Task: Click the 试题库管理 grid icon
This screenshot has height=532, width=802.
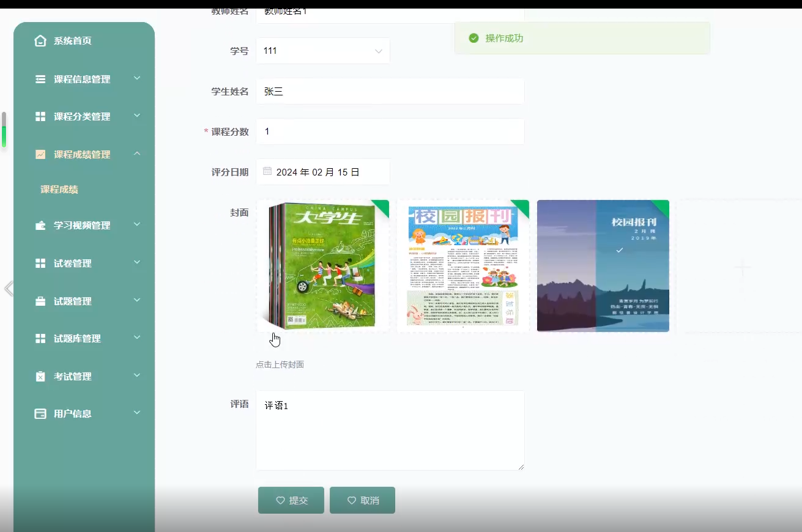Action: pos(40,339)
